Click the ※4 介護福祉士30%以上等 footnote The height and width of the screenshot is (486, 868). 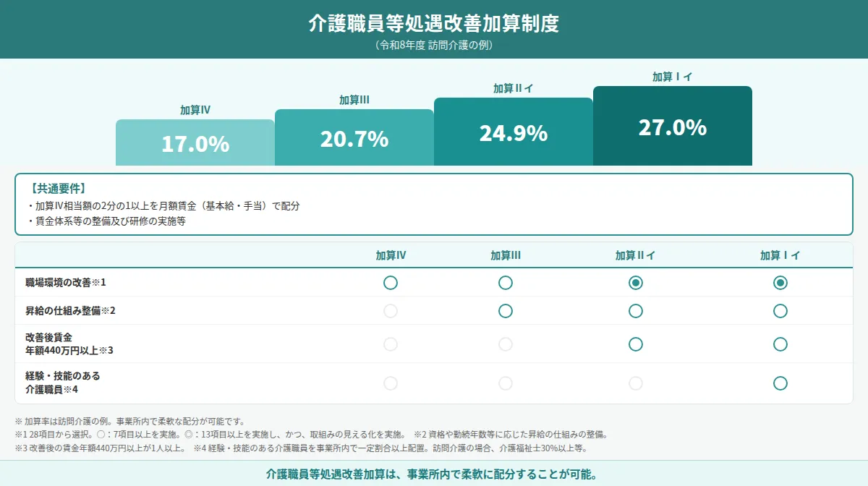(x=390, y=448)
